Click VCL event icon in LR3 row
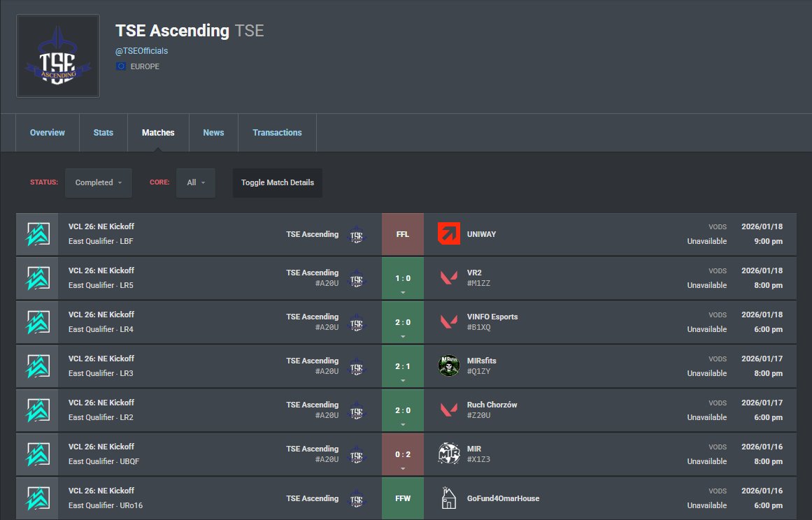812x520 pixels. [38, 366]
